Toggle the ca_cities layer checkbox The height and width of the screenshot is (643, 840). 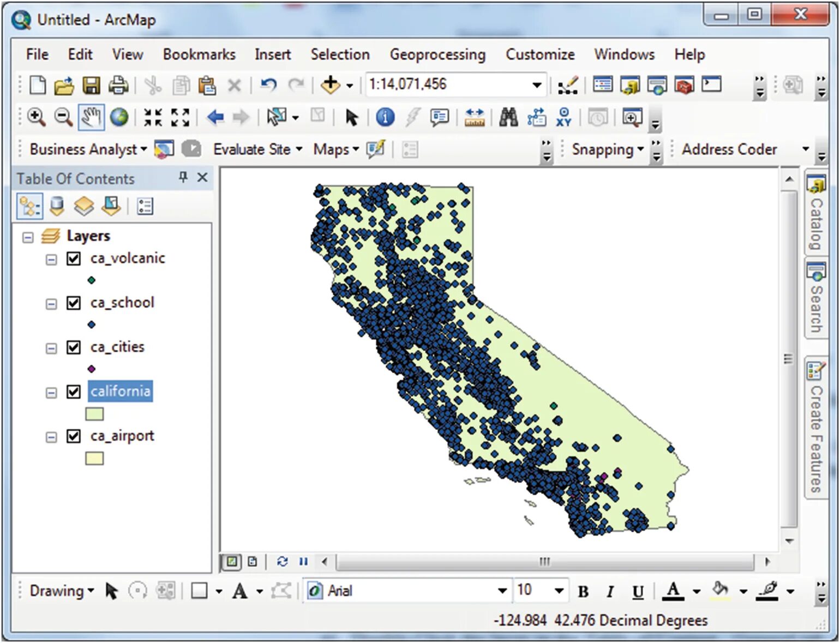click(74, 347)
